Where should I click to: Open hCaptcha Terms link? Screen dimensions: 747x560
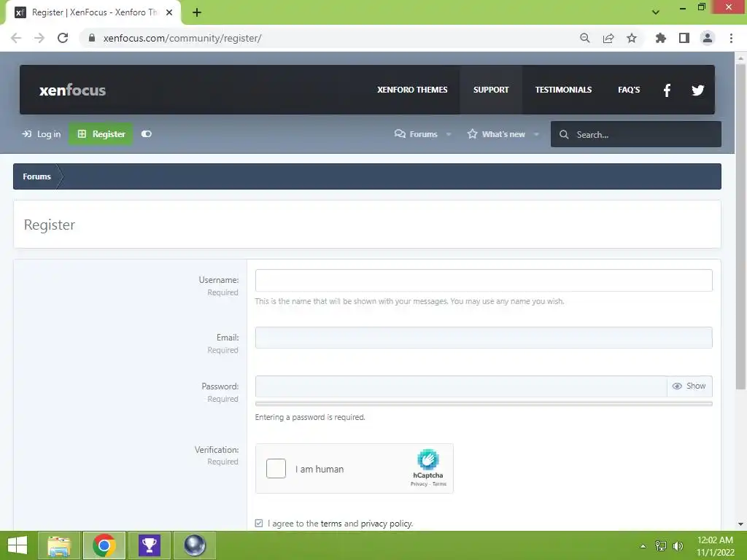[x=439, y=484]
